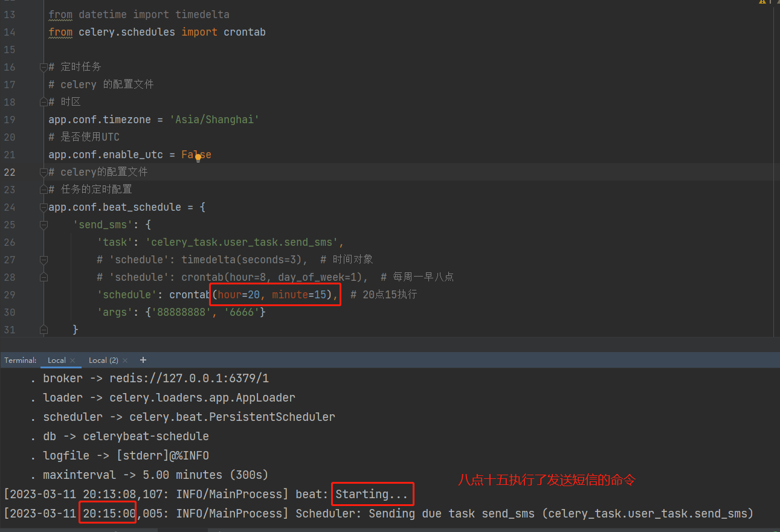Image resolution: width=780 pixels, height=532 pixels.
Task: Click the 20:13:08 timestamp in the terminal
Action: (109, 495)
